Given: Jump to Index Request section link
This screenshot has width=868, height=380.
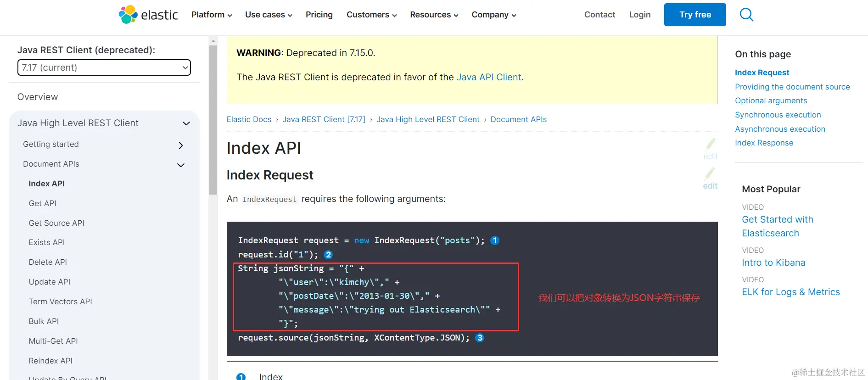Looking at the screenshot, I should pos(762,73).
